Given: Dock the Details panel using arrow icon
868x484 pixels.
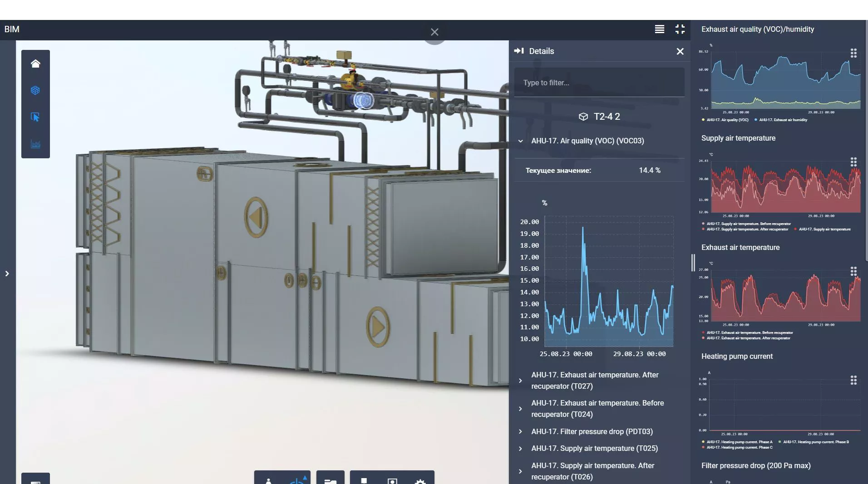Looking at the screenshot, I should click(x=519, y=51).
